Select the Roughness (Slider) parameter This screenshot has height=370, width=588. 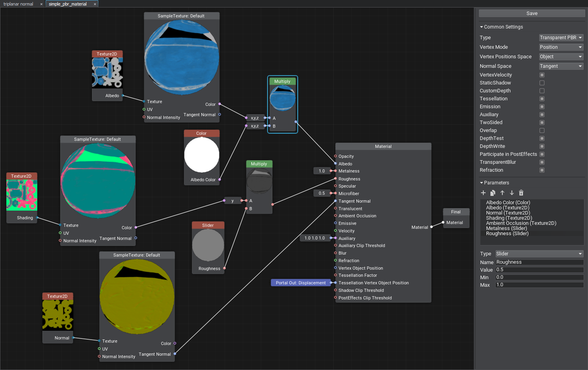(x=507, y=234)
